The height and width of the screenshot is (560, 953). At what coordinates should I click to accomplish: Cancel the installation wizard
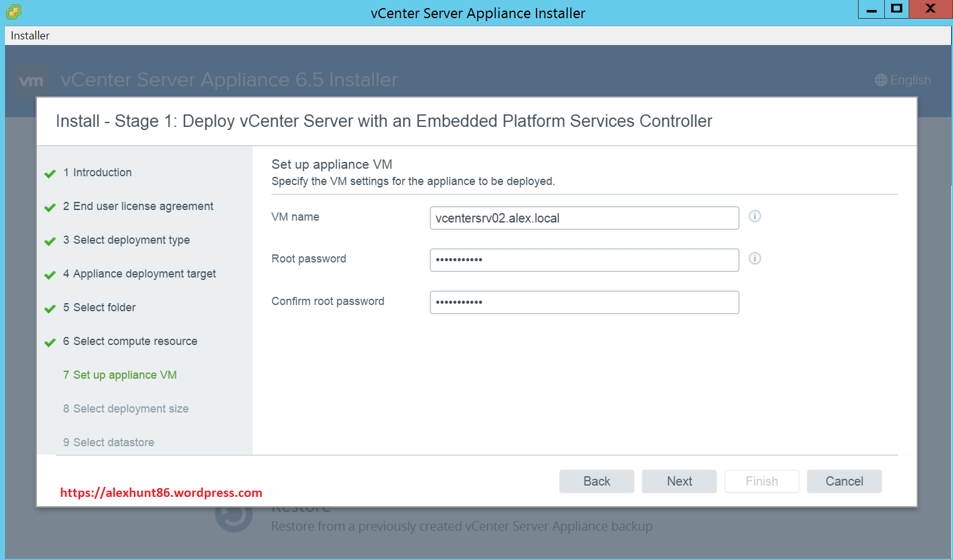click(x=844, y=481)
